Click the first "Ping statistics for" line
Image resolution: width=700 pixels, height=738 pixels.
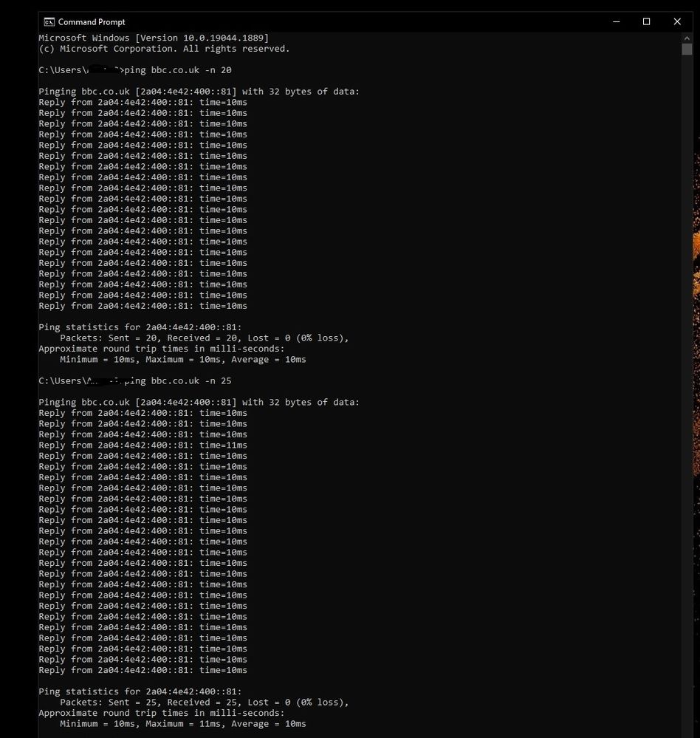coord(140,327)
